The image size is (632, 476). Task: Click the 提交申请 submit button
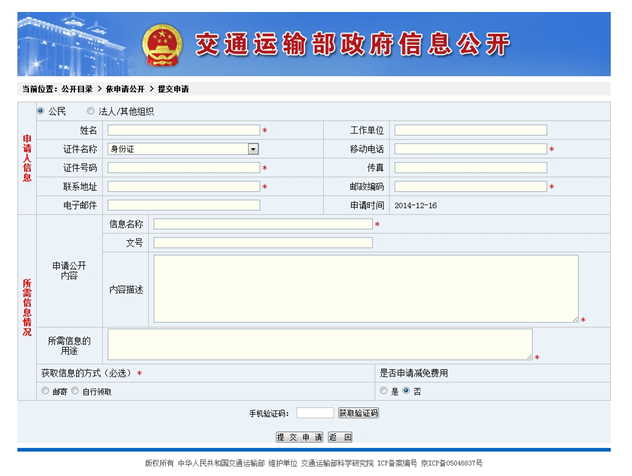pyautogui.click(x=299, y=437)
